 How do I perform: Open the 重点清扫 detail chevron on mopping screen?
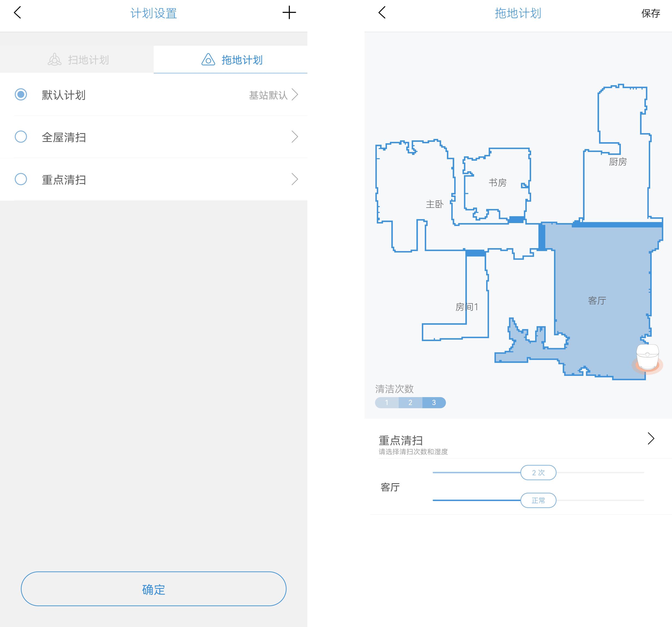[x=651, y=439]
